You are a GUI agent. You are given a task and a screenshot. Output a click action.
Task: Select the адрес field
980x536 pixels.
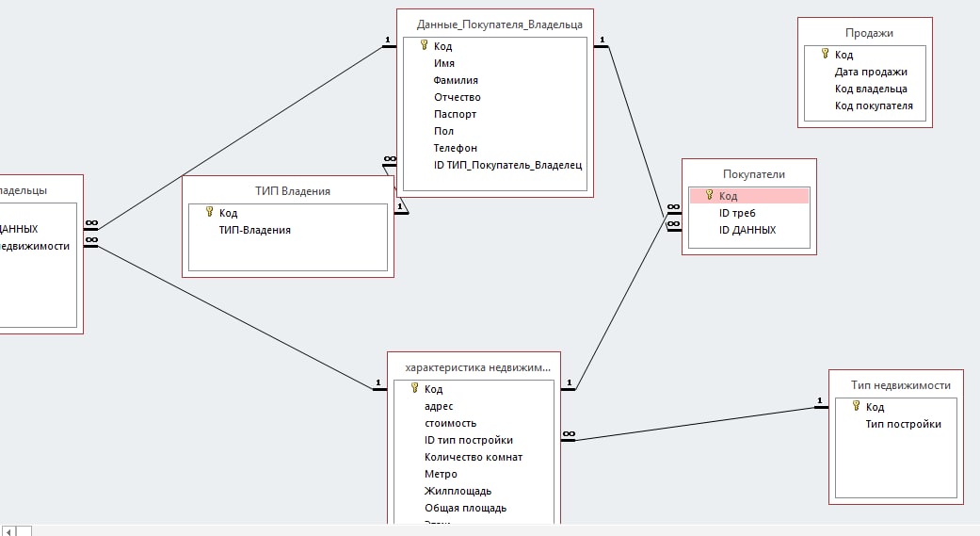[x=439, y=406]
